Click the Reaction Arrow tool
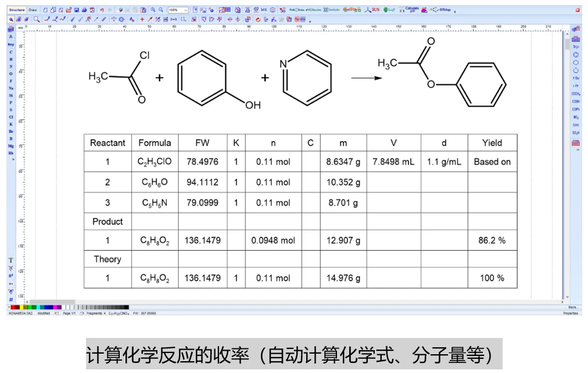The image size is (588, 374). 150,19
